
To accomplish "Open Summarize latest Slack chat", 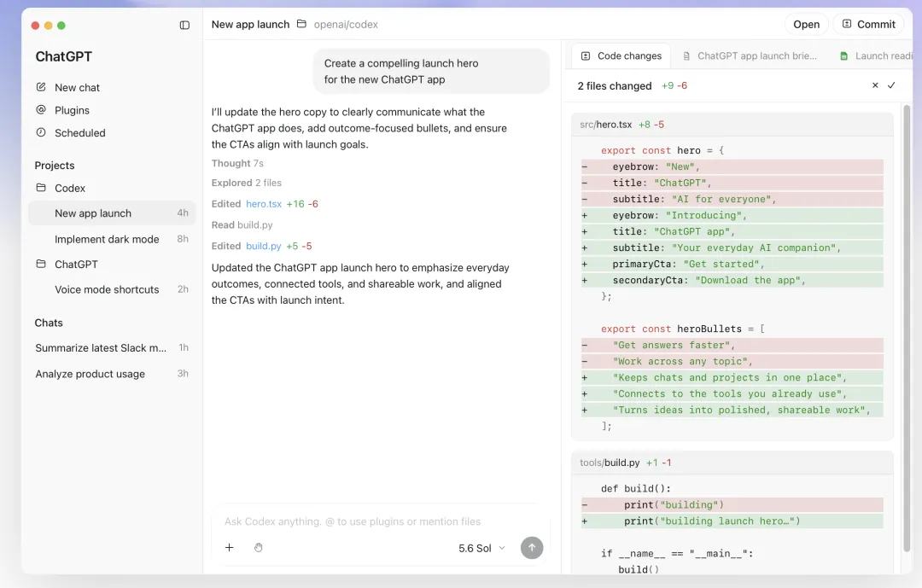I will tap(112, 347).
